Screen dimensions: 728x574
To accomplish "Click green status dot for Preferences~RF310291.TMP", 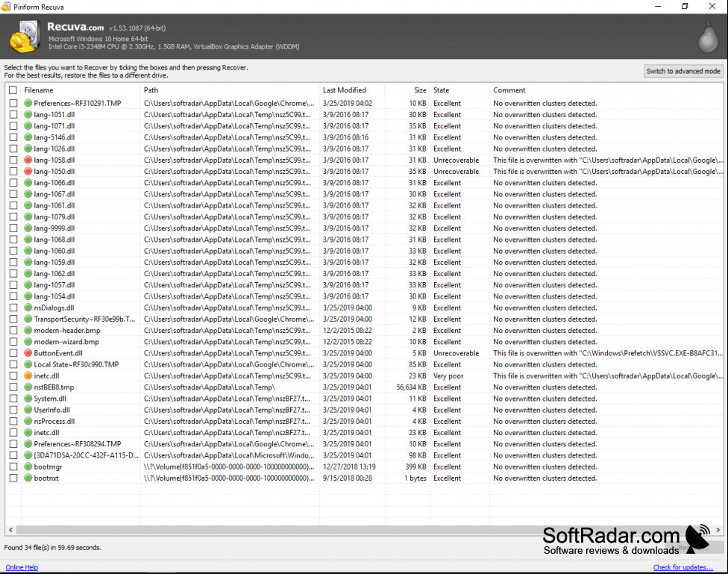I will tap(28, 103).
